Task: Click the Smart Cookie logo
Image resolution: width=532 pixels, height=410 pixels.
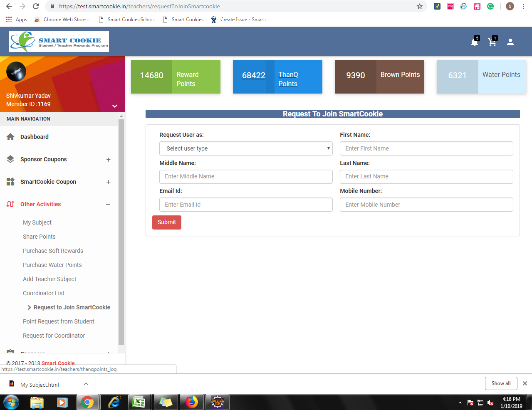Action: pos(59,42)
